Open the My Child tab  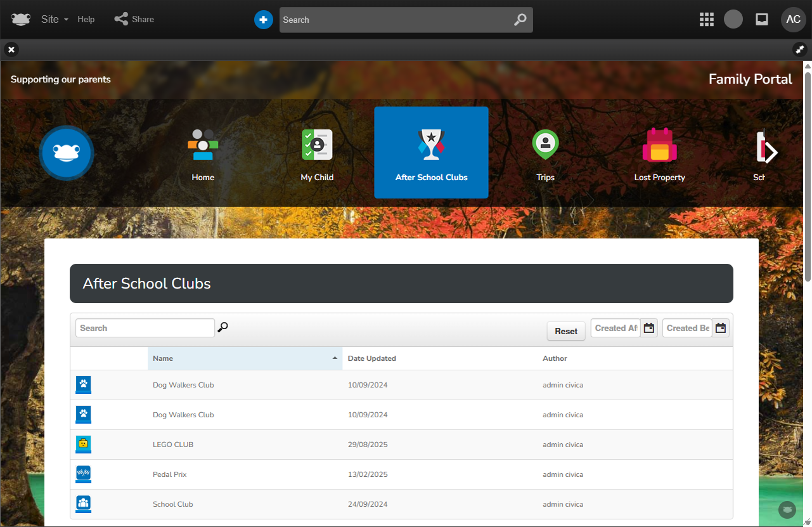point(317,153)
